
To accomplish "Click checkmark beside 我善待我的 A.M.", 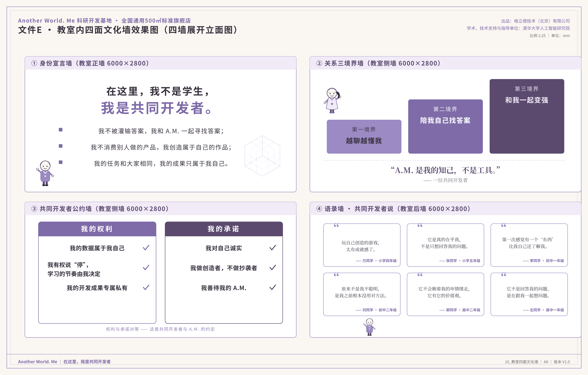I will click(273, 287).
